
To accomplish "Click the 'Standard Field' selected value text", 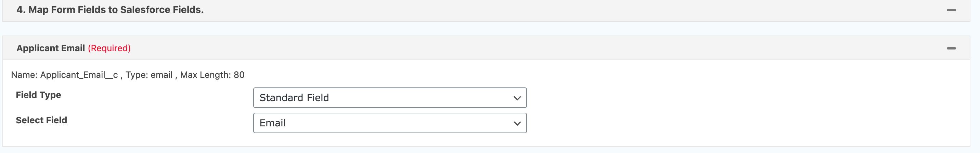I will coord(294,98).
